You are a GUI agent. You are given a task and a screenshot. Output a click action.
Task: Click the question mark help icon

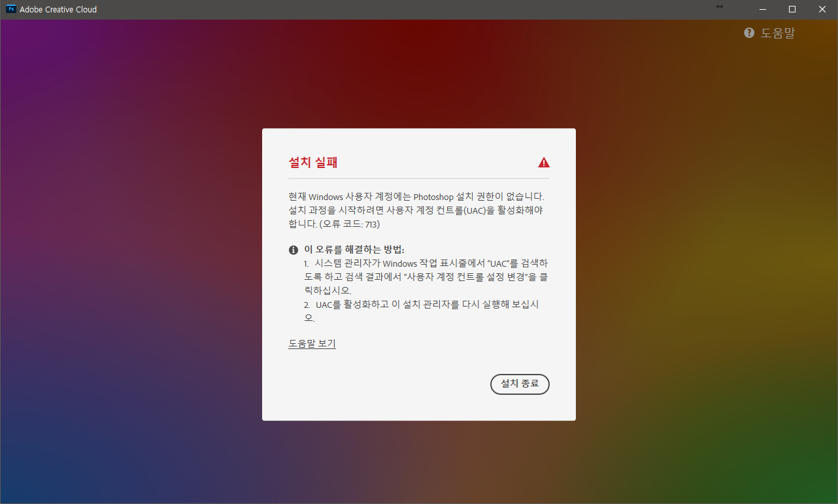(x=749, y=33)
